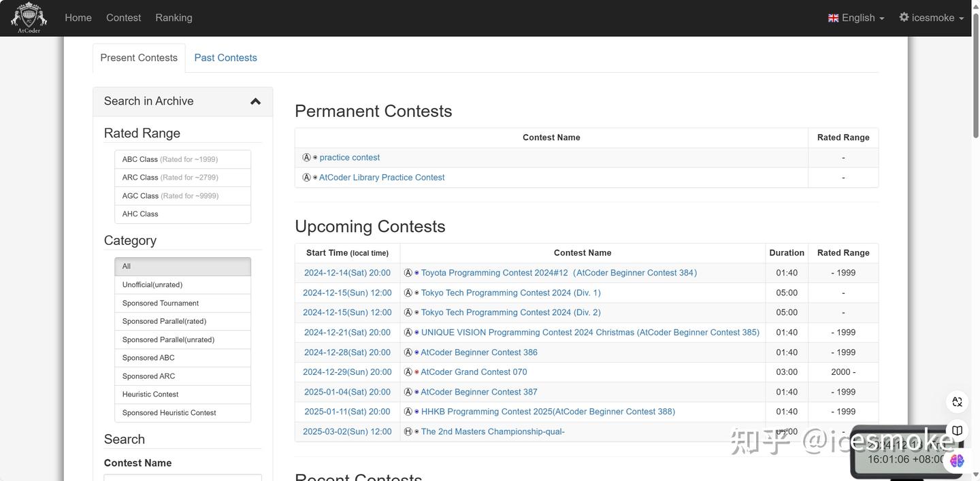
Task: Collapse the Search in Archive panel
Action: pyautogui.click(x=255, y=101)
